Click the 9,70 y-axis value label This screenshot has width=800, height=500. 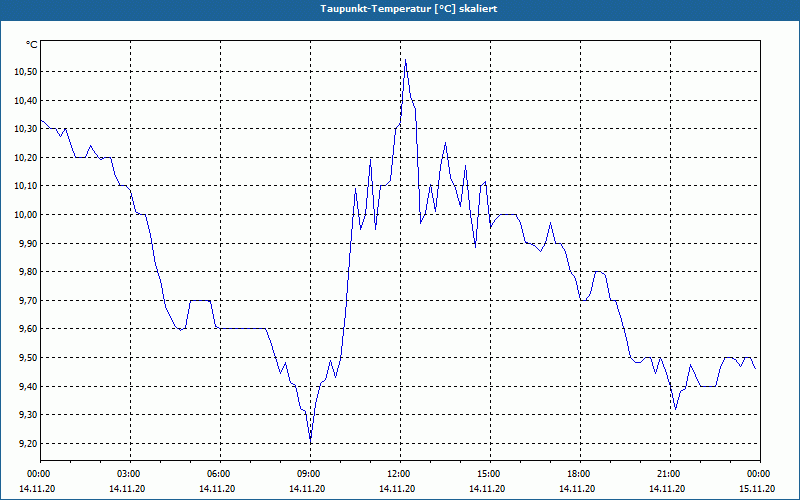(x=24, y=301)
